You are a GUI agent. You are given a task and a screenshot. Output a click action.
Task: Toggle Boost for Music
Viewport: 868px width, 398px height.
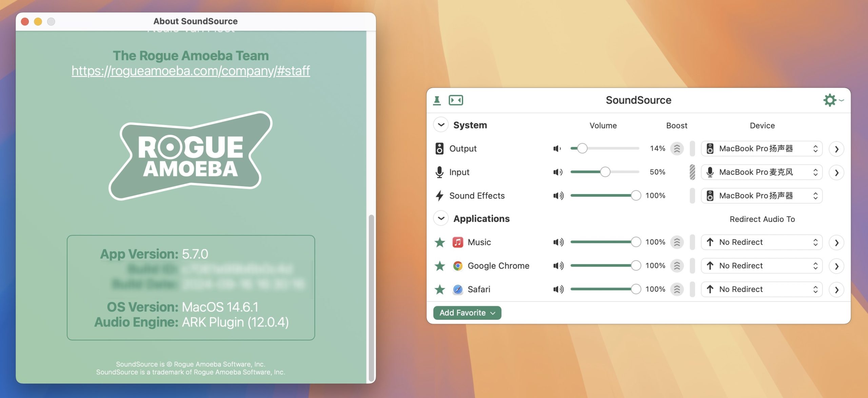[677, 242]
